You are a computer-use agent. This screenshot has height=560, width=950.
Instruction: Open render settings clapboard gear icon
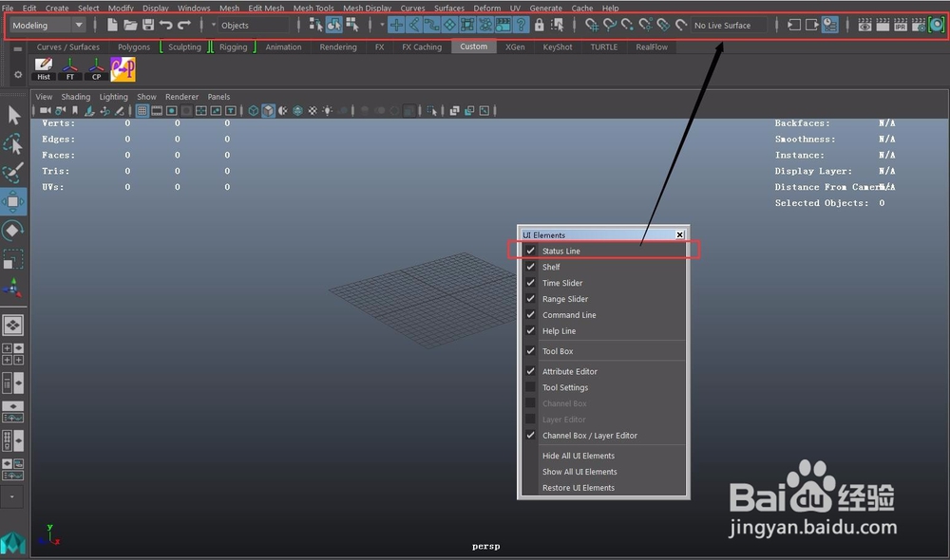tap(919, 25)
